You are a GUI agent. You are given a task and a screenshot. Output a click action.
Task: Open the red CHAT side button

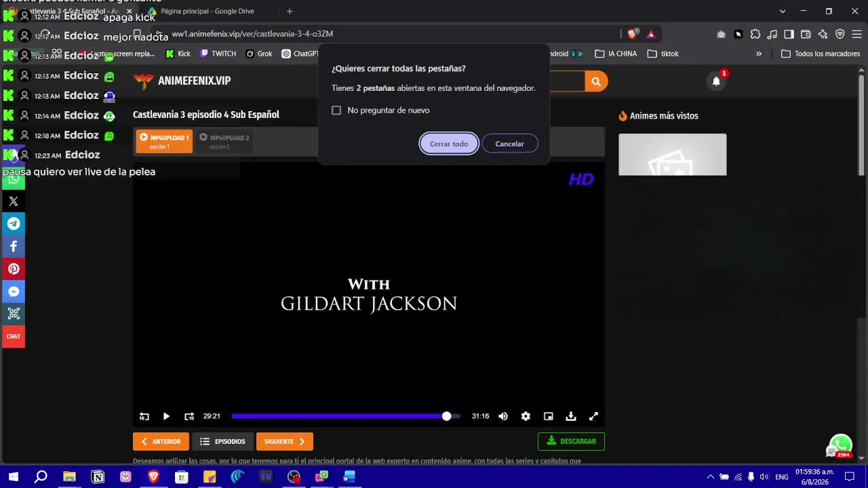(14, 336)
